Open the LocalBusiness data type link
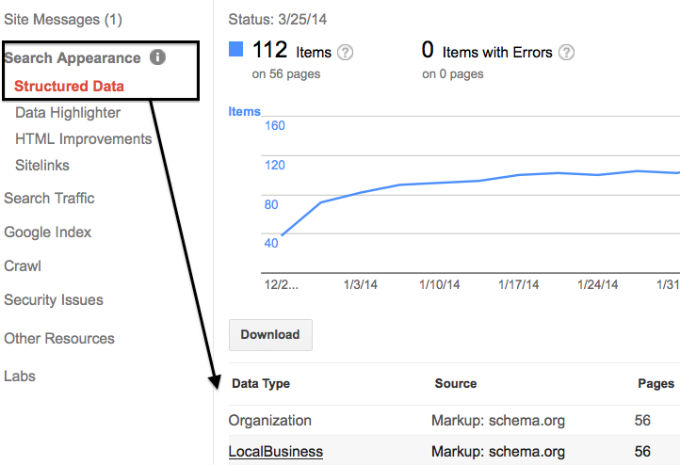The width and height of the screenshot is (680, 465). (276, 452)
